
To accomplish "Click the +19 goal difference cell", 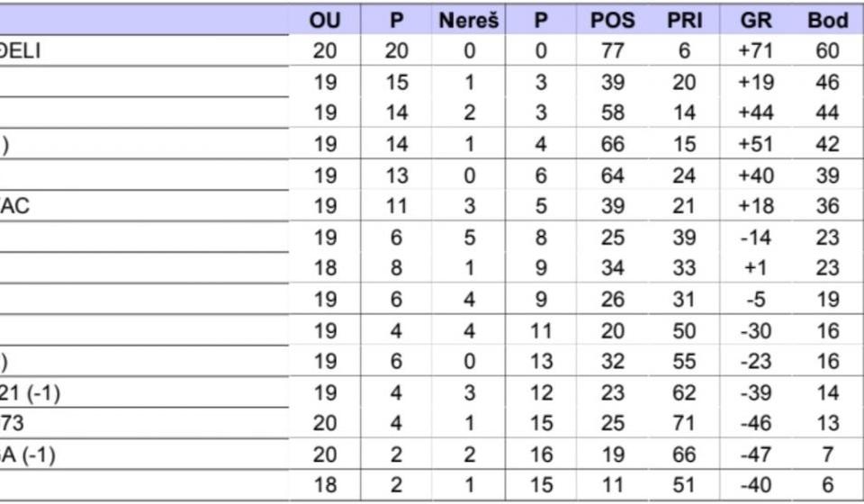I will [x=755, y=83].
